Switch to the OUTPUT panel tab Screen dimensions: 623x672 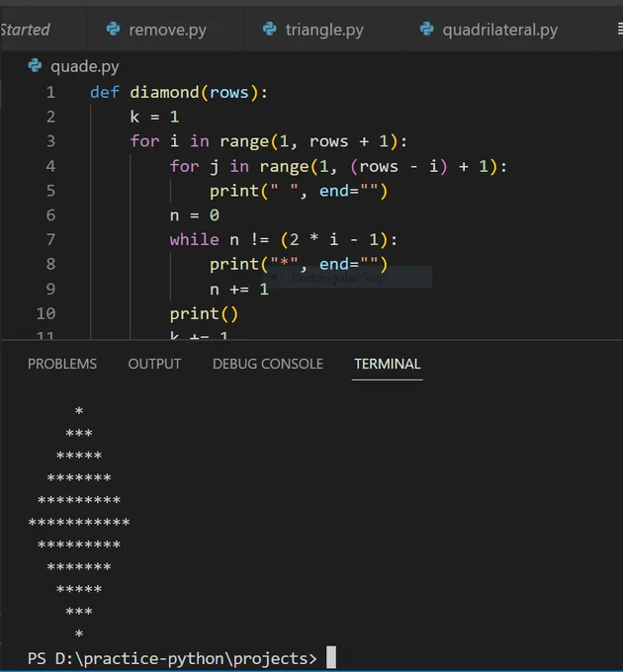(x=154, y=364)
